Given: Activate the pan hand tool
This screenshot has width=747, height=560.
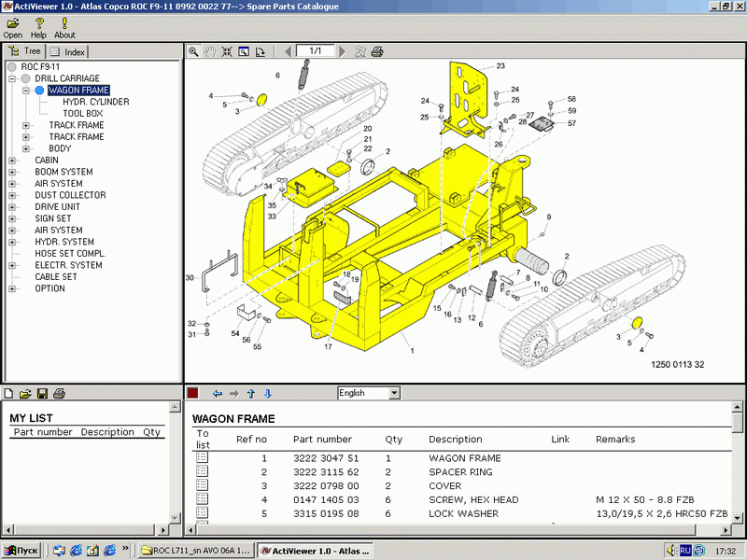Looking at the screenshot, I should (x=210, y=51).
